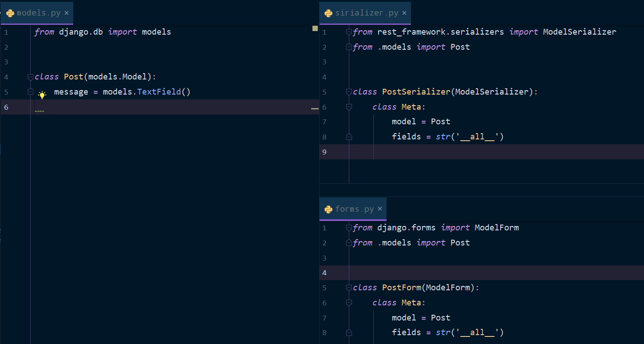
Task: Click 'Meta' in sirializer.py
Action: tap(411, 107)
